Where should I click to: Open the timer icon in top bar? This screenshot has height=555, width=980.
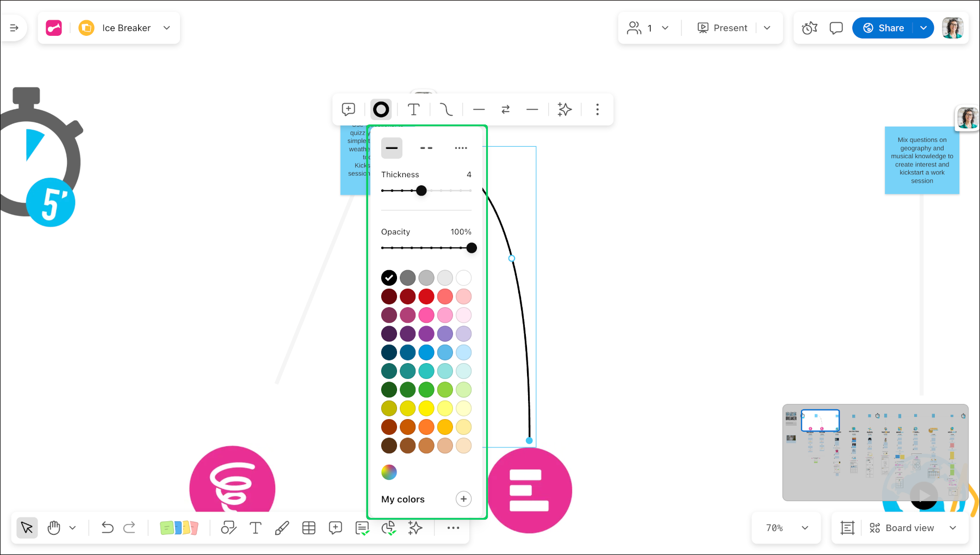[809, 28]
